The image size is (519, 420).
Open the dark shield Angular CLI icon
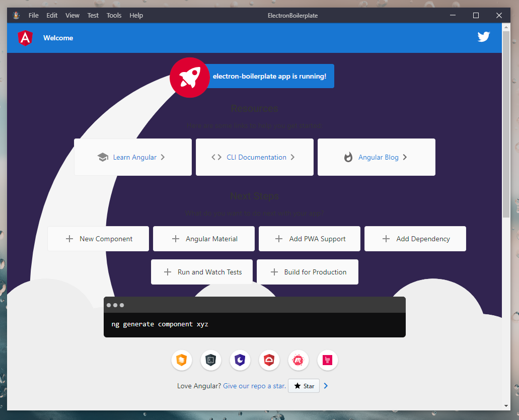210,360
